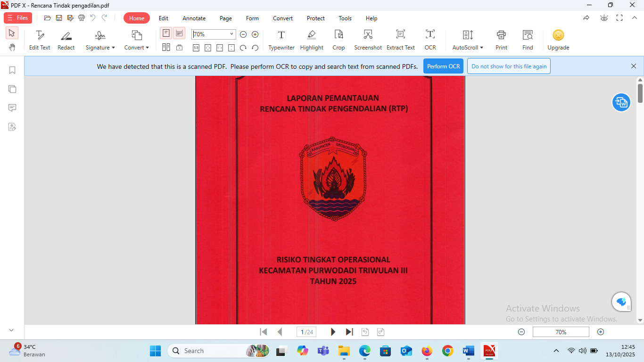Image resolution: width=644 pixels, height=362 pixels.
Task: Activate the Highlight tool
Action: (x=311, y=40)
